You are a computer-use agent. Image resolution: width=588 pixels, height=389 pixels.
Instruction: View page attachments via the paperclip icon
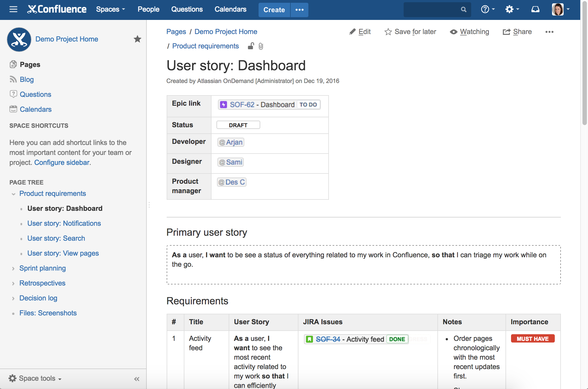(261, 46)
